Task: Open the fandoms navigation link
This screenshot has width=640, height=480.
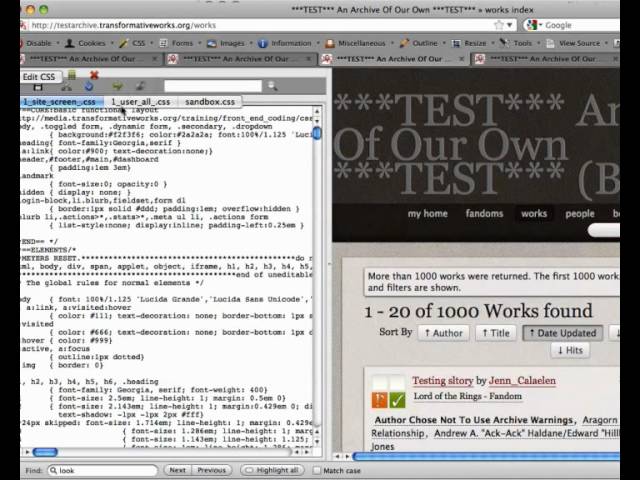Action: 484,213
